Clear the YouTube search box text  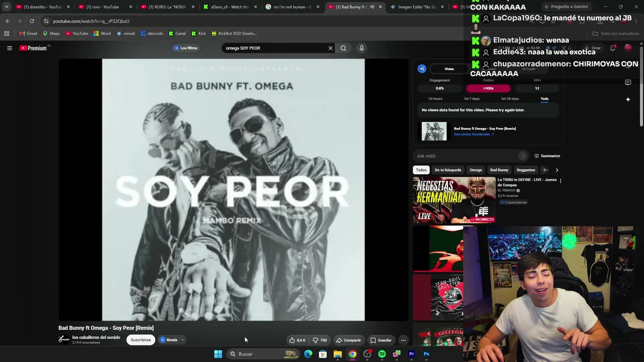click(x=331, y=48)
